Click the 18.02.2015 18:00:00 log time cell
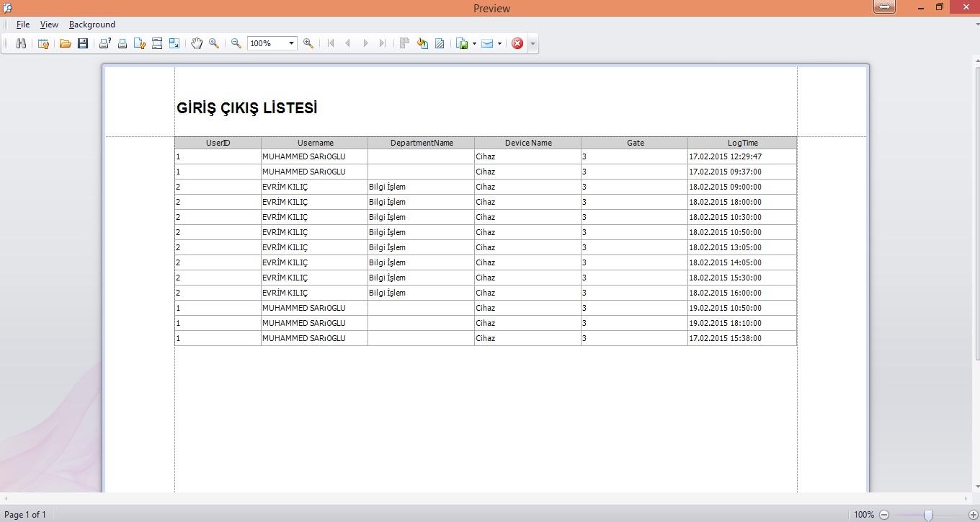Image resolution: width=980 pixels, height=522 pixels. [742, 202]
